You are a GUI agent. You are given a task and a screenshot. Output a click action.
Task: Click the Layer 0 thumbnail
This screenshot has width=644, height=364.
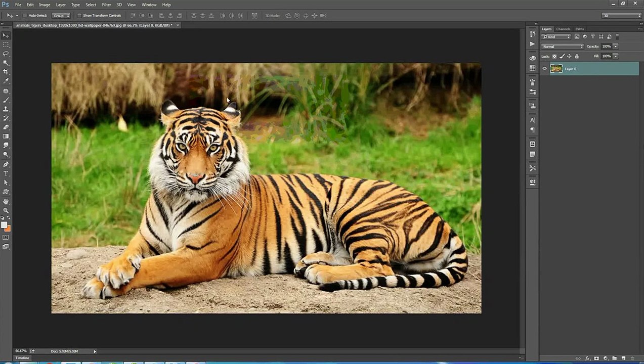point(556,69)
